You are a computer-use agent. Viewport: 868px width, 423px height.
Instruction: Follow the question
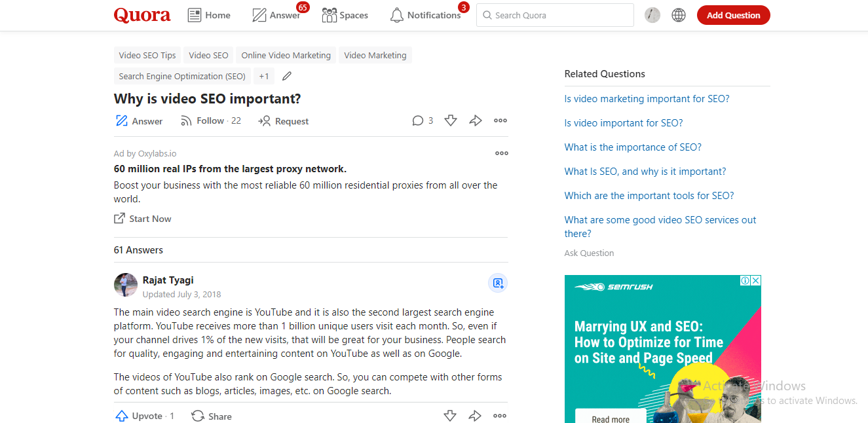pos(210,120)
